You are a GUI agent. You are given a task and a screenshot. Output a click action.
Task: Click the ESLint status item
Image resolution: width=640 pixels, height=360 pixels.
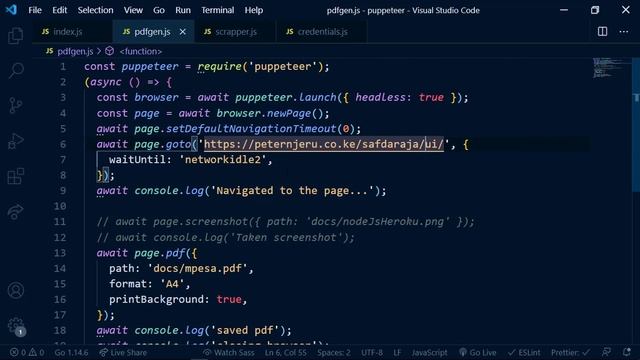pyautogui.click(x=524, y=353)
